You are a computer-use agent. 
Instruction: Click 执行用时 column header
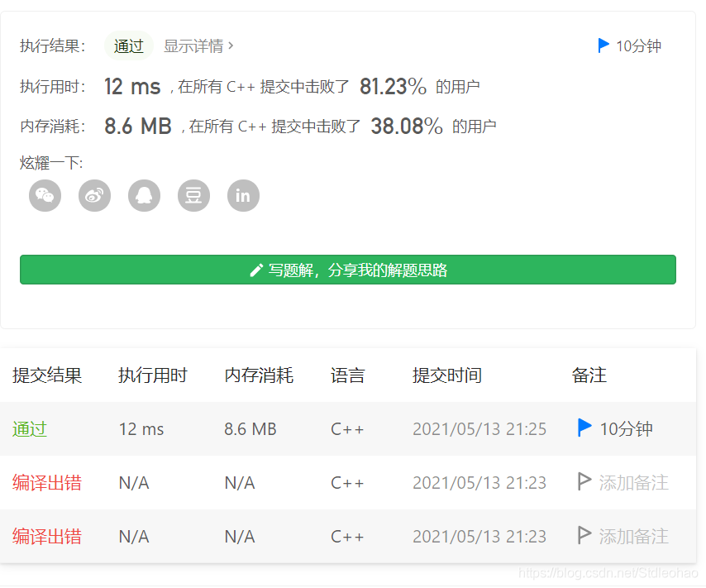[x=153, y=375]
